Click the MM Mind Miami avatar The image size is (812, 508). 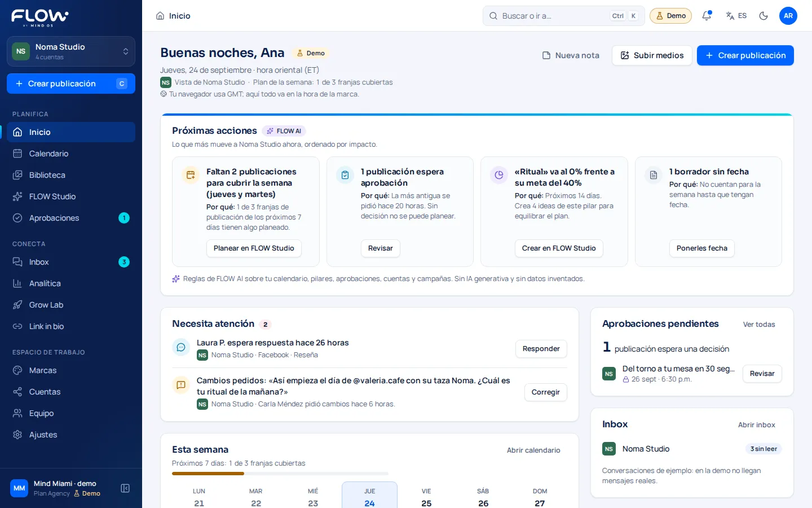point(19,488)
